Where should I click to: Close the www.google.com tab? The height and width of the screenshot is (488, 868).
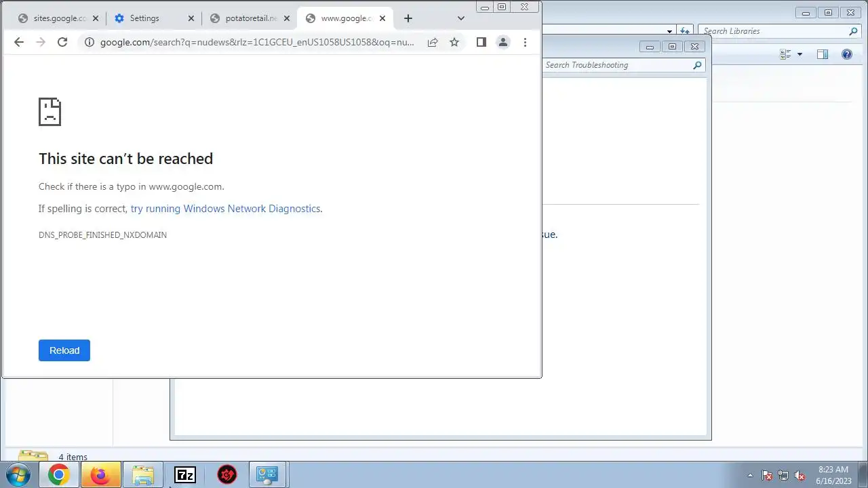coord(382,18)
